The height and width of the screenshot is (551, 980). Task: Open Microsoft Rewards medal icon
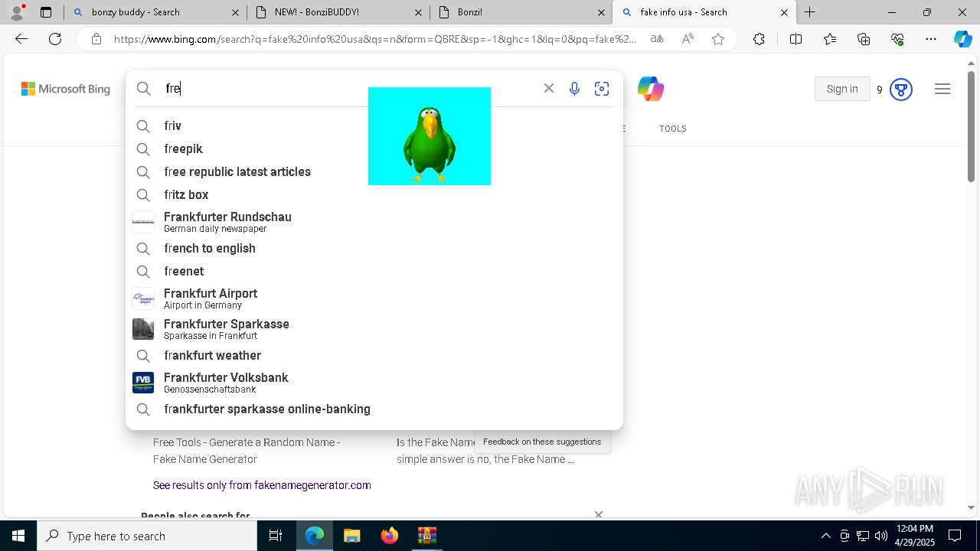901,90
